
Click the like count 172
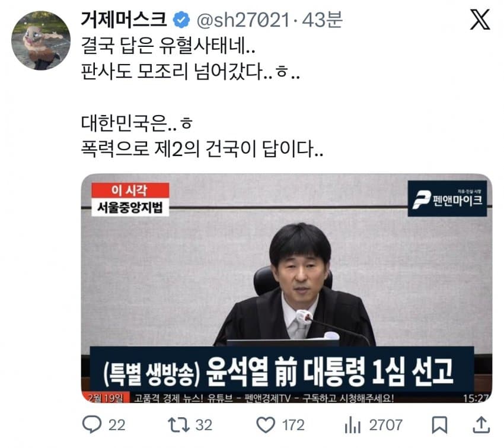[293, 425]
